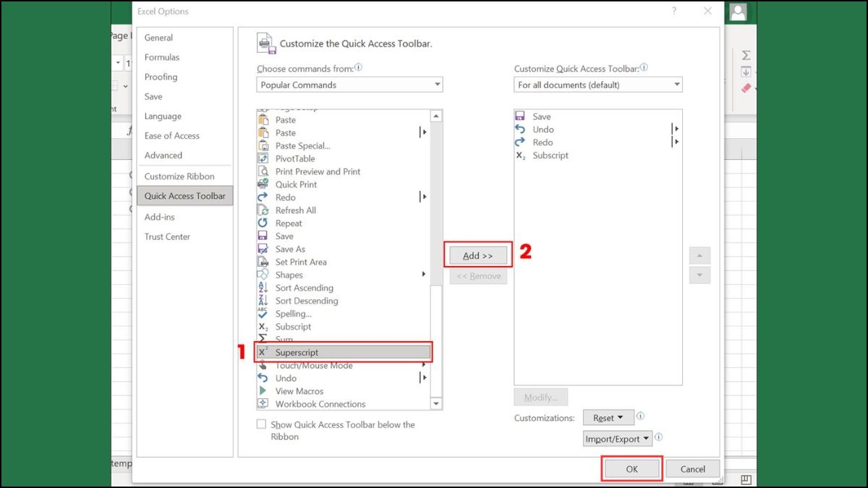The image size is (868, 488).
Task: Open the Formulas options category
Action: (185, 57)
